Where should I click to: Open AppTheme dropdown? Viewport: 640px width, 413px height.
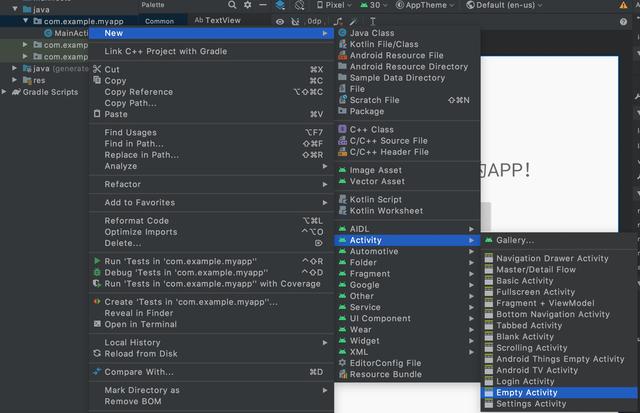click(x=425, y=5)
